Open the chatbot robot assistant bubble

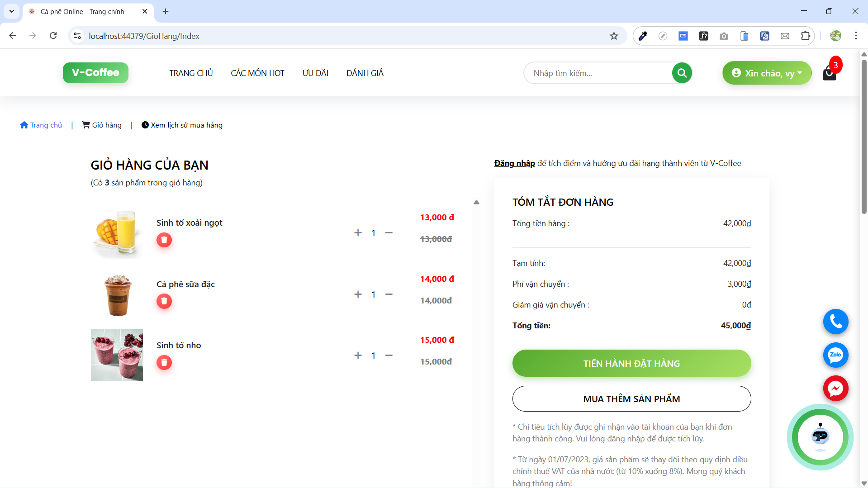pyautogui.click(x=820, y=437)
